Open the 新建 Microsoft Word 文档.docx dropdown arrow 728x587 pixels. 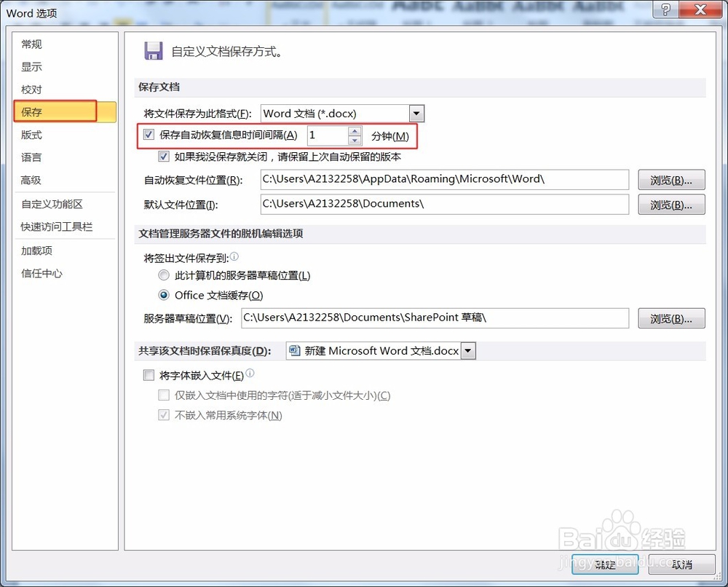coord(468,351)
